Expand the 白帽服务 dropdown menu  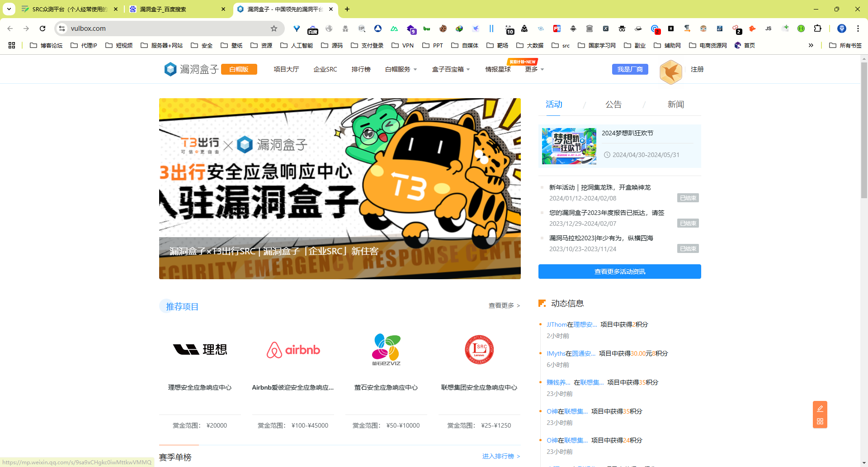401,69
